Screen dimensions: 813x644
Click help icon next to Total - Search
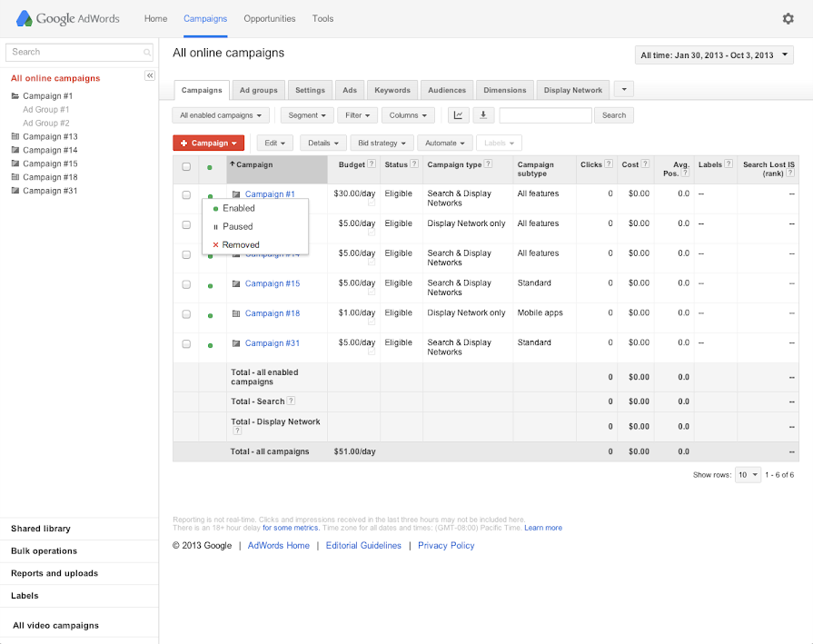292,401
